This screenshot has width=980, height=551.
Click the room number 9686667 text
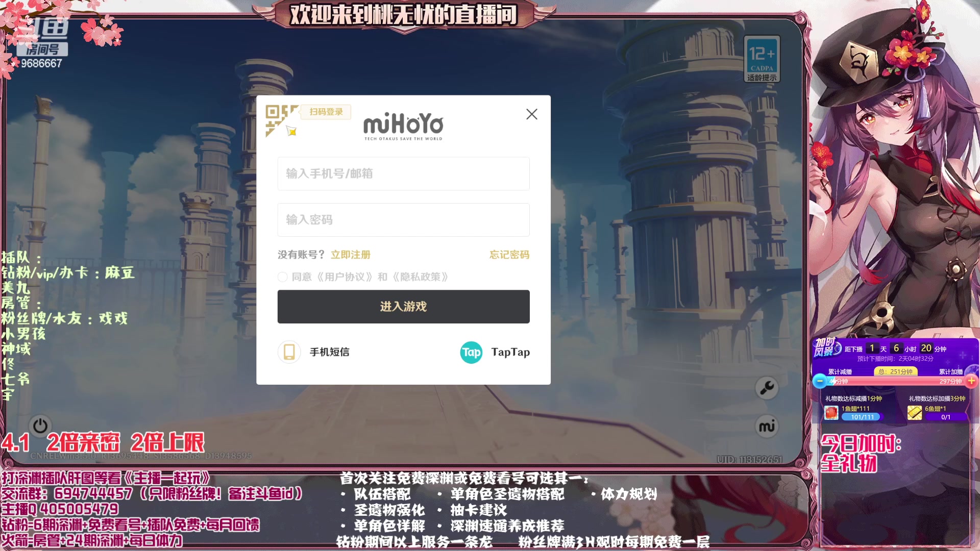point(41,63)
